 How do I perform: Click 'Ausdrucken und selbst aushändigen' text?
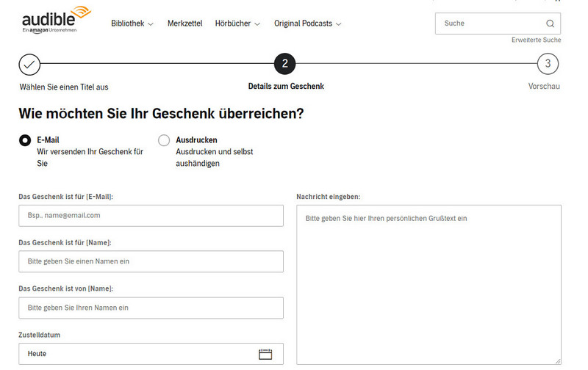pyautogui.click(x=215, y=158)
